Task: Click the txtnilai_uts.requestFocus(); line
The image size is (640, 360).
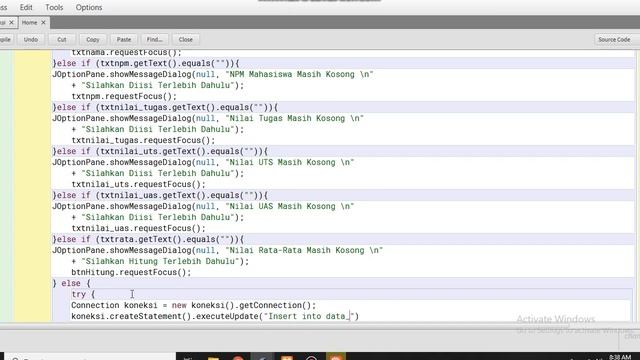Action: click(x=138, y=184)
